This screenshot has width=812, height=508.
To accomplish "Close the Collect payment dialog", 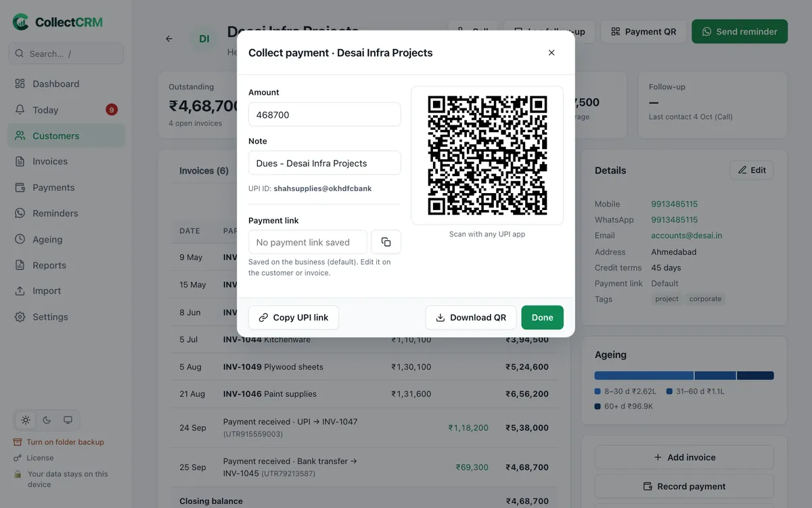I will [551, 53].
